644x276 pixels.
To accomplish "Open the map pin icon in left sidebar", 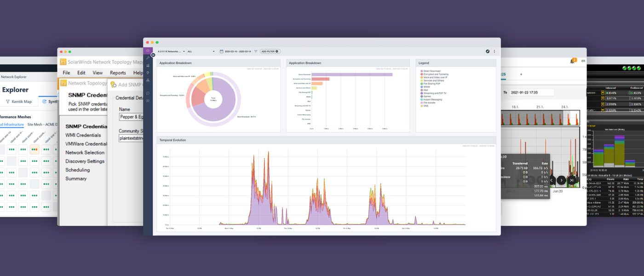I will point(148,73).
